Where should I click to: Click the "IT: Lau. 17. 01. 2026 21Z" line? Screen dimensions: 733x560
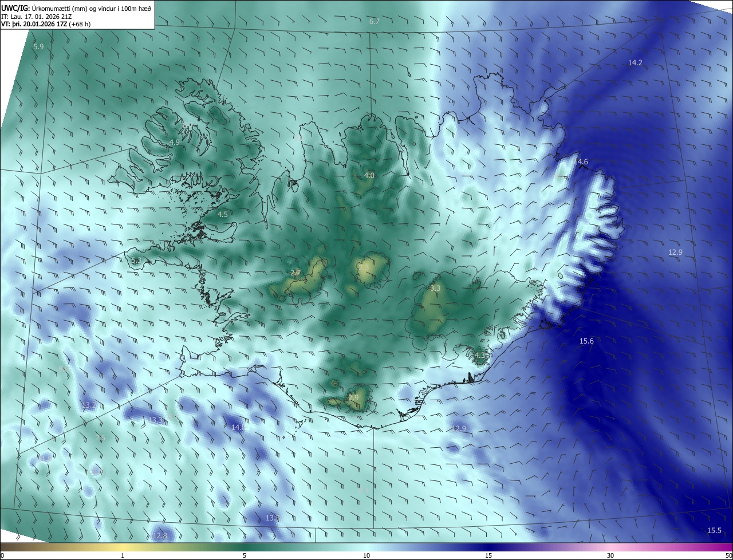pos(37,17)
